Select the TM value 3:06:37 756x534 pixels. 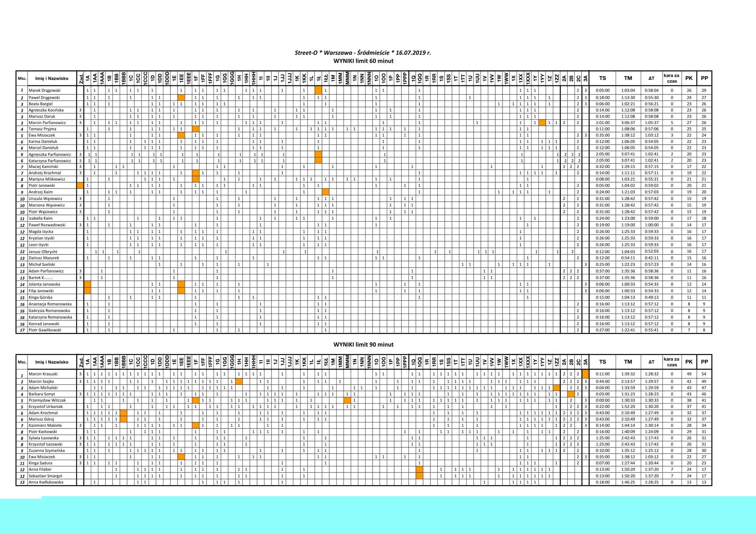(x=628, y=123)
